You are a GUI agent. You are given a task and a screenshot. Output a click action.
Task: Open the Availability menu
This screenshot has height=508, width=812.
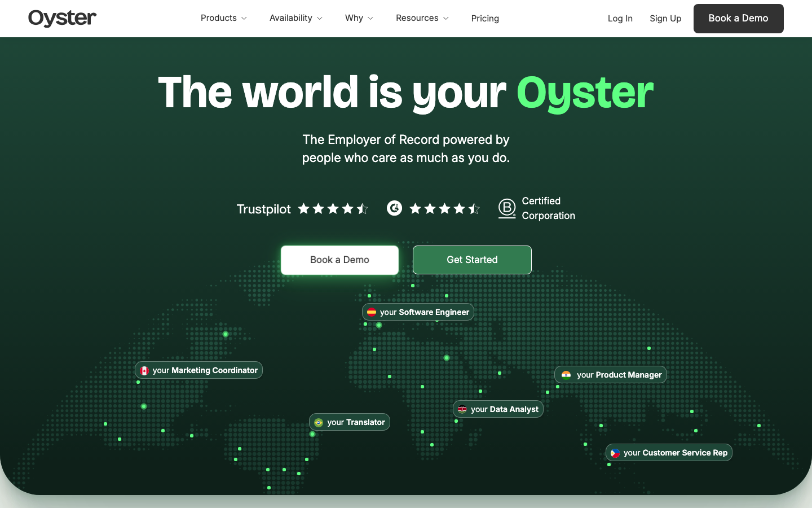pos(296,18)
